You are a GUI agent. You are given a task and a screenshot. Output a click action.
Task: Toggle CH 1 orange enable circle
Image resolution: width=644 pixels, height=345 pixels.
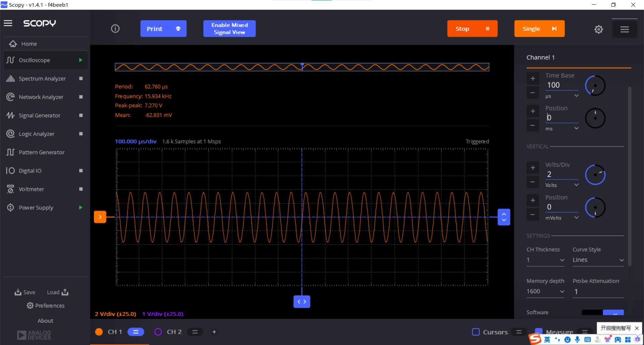pos(99,332)
